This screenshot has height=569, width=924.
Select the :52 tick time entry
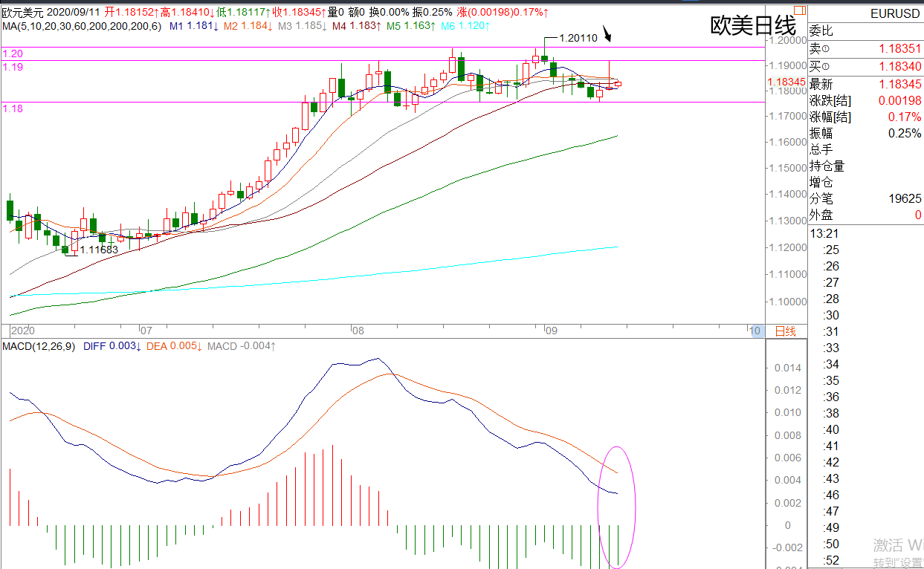coord(831,560)
